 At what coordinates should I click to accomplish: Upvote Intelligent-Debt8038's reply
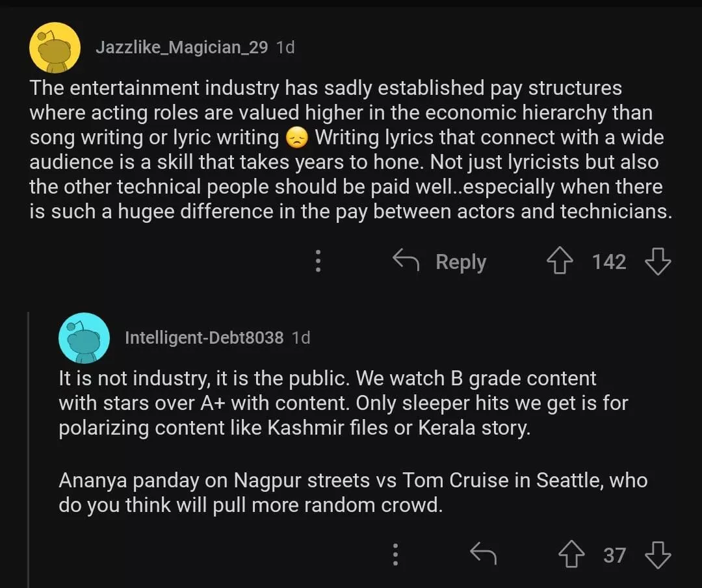click(x=571, y=555)
